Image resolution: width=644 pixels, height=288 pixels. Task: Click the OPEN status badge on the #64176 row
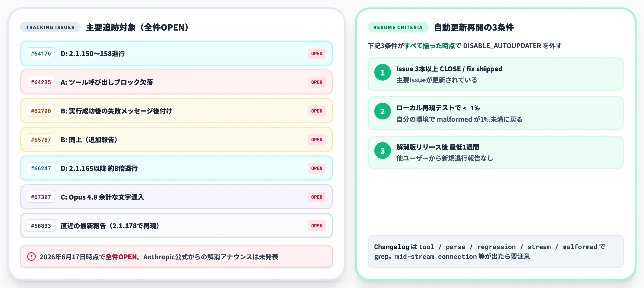click(316, 53)
